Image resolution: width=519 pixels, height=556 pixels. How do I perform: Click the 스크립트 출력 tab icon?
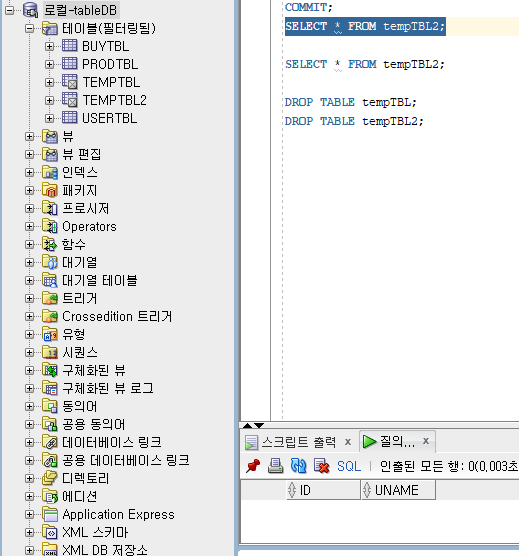click(x=251, y=442)
